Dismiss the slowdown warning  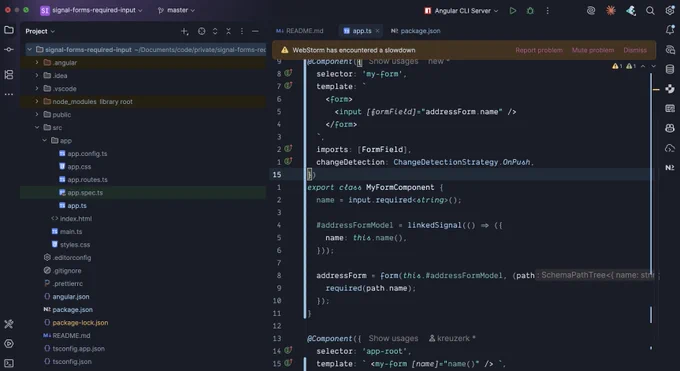point(635,50)
